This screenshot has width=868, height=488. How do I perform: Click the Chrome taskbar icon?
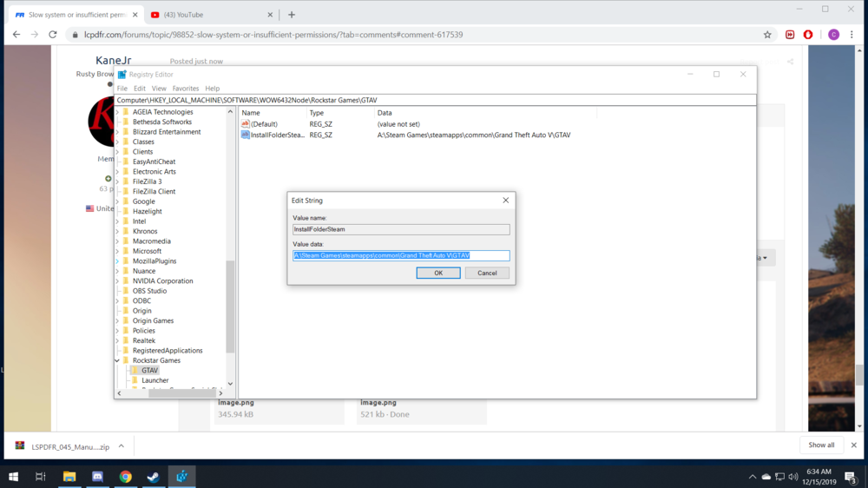point(125,477)
